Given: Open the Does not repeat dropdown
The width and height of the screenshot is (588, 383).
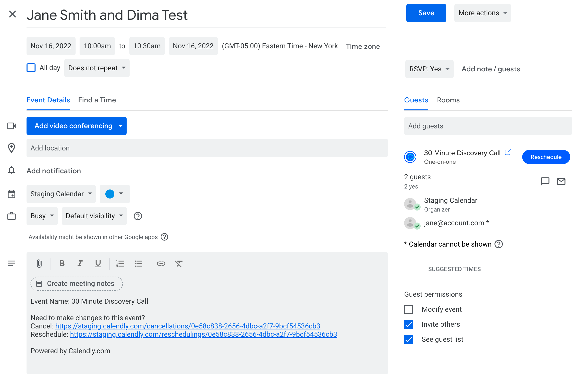Looking at the screenshot, I should coord(97,68).
